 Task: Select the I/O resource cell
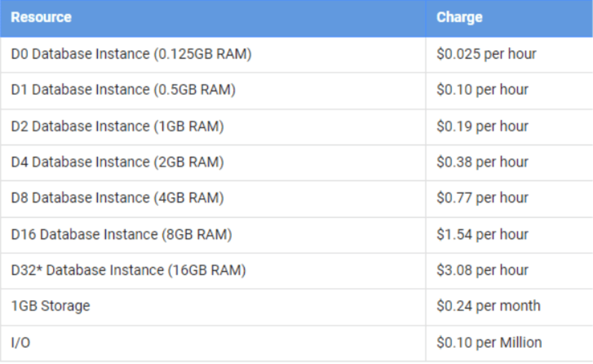tap(21, 343)
